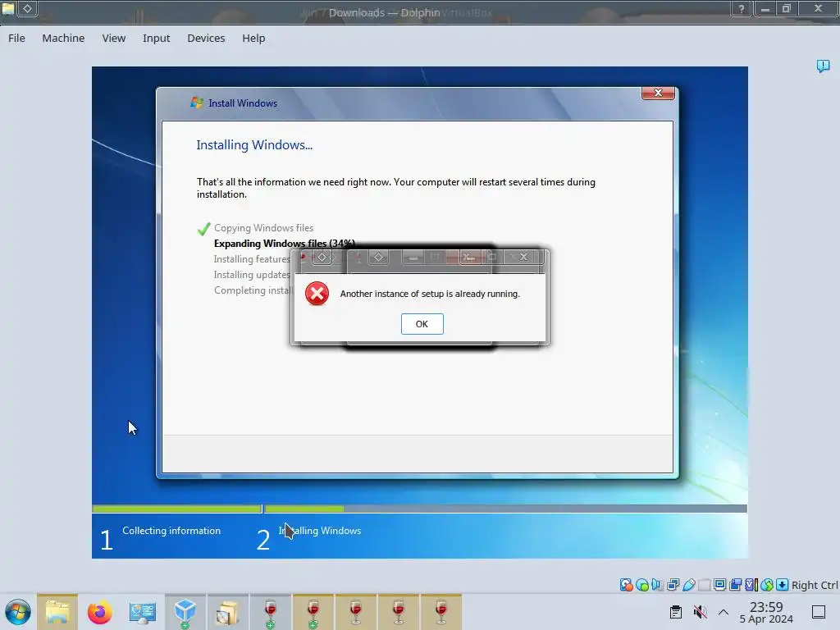Open the Windows-style start menu button
The width and height of the screenshot is (840, 630).
[x=18, y=612]
